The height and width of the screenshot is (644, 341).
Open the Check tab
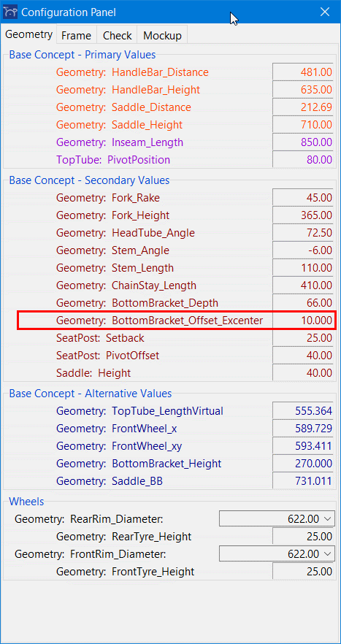[x=117, y=35]
